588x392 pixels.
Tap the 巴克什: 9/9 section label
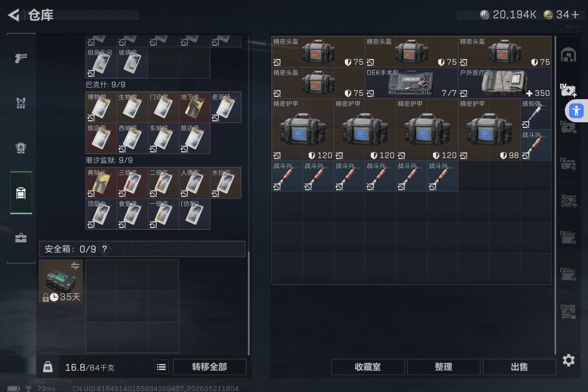106,85
